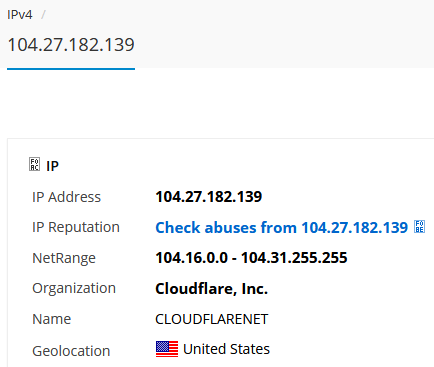Click the United States flag icon

167,349
